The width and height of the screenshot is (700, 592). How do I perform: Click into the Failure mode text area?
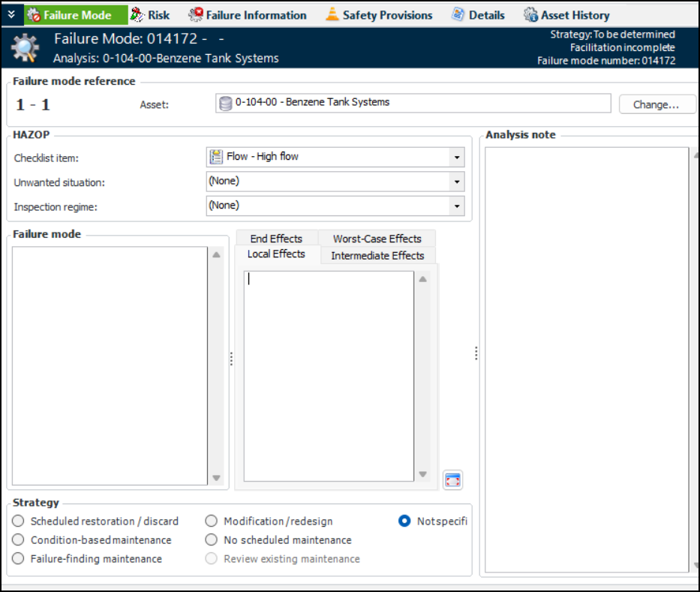[110, 366]
